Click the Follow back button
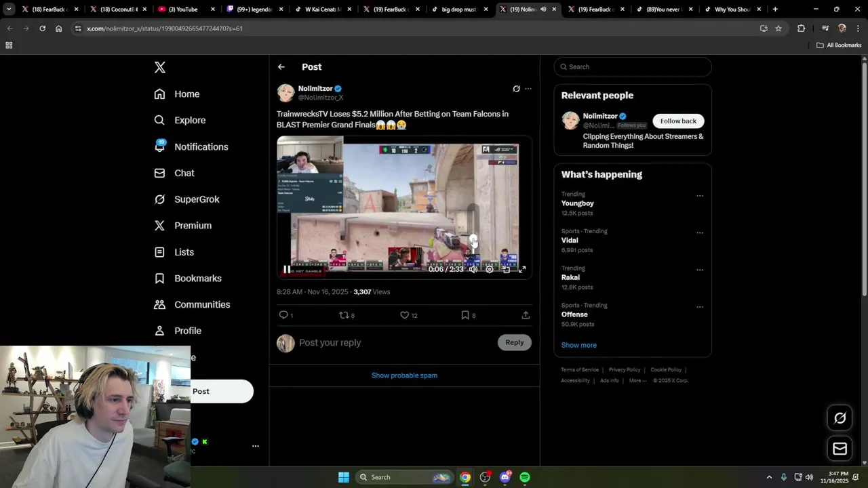The image size is (868, 488). [678, 121]
